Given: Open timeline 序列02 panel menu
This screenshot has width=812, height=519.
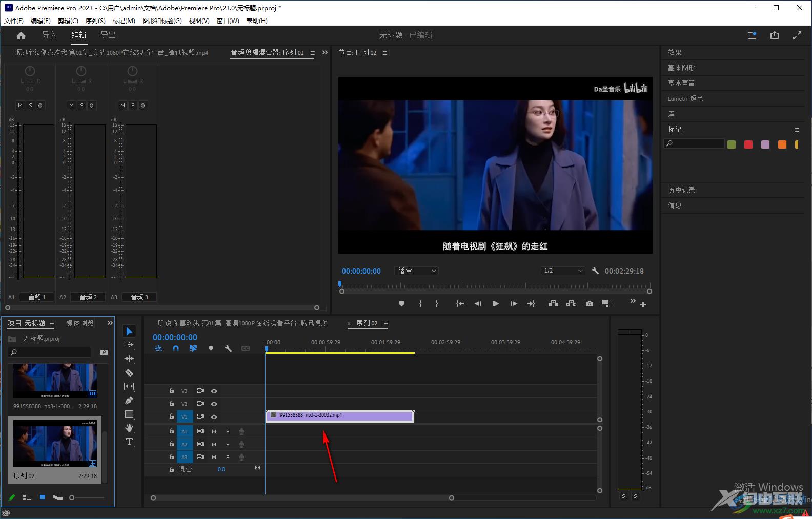Looking at the screenshot, I should pyautogui.click(x=386, y=323).
